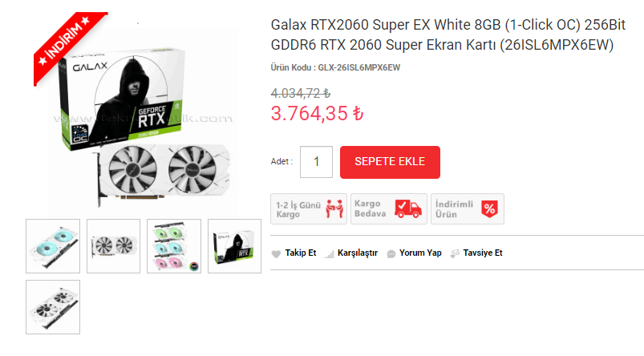644x356 pixels.
Task: Open the main product image
Action: tap(143, 119)
